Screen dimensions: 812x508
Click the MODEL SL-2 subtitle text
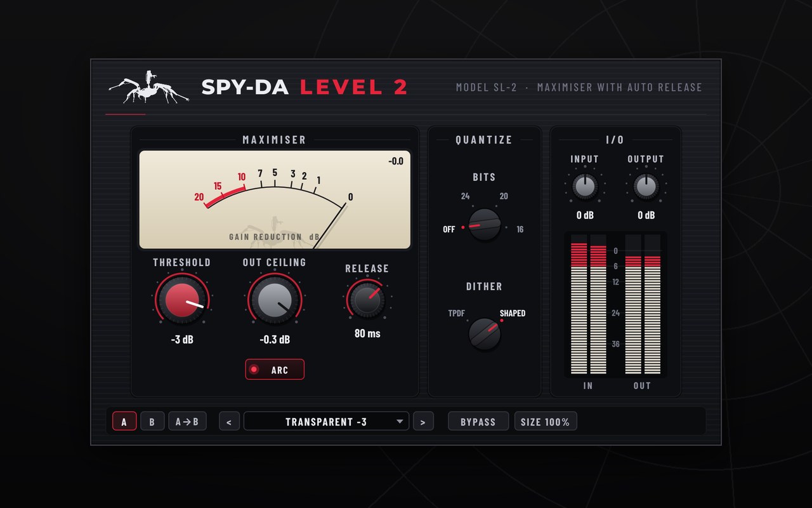click(x=579, y=87)
